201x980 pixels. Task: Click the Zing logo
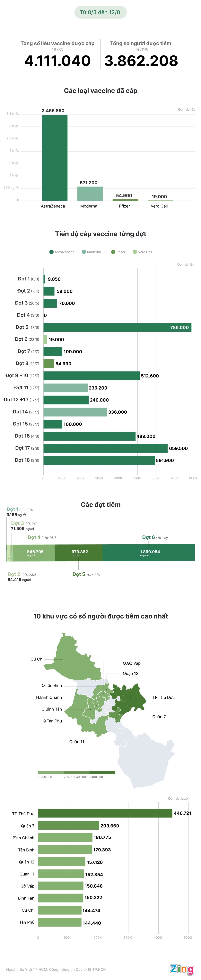click(x=182, y=969)
